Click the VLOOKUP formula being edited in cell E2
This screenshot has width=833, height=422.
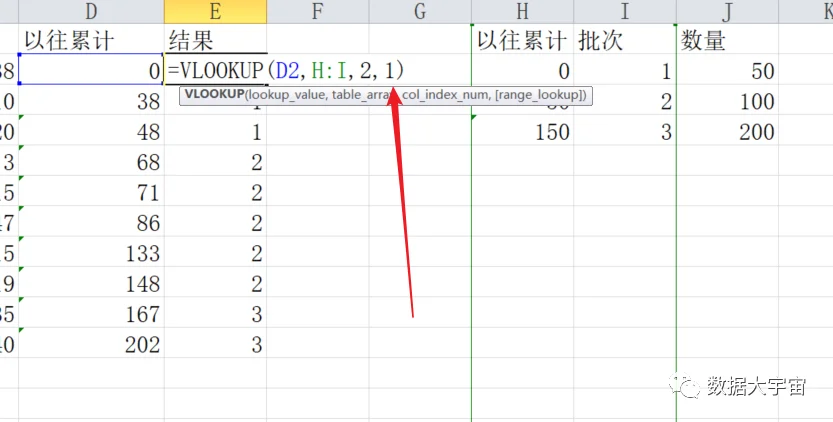point(286,70)
